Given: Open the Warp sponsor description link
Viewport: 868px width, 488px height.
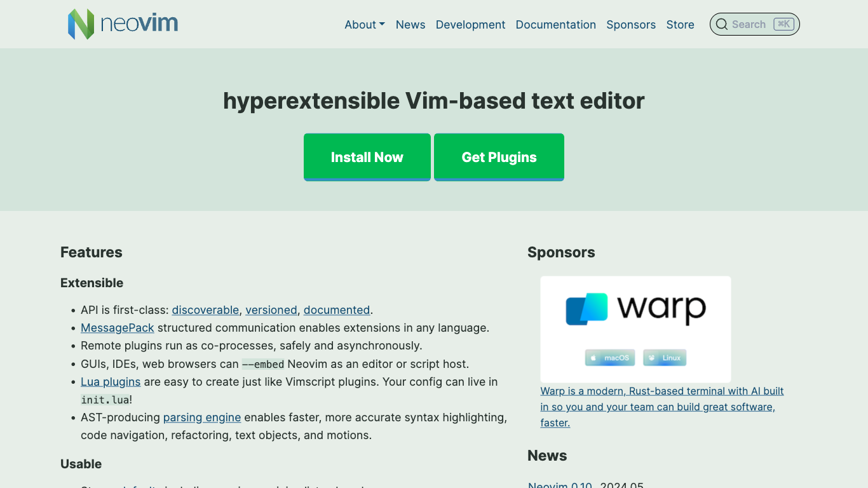Looking at the screenshot, I should tap(661, 407).
